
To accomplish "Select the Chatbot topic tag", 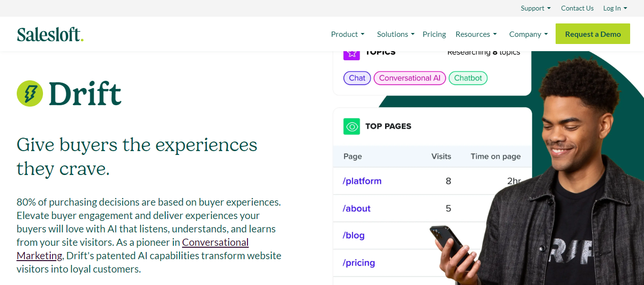I will coord(468,78).
